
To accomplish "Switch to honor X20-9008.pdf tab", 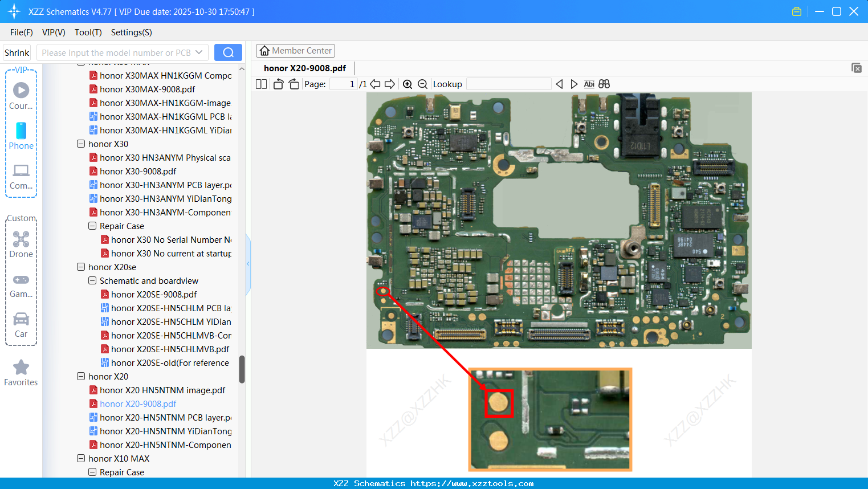I will 305,68.
